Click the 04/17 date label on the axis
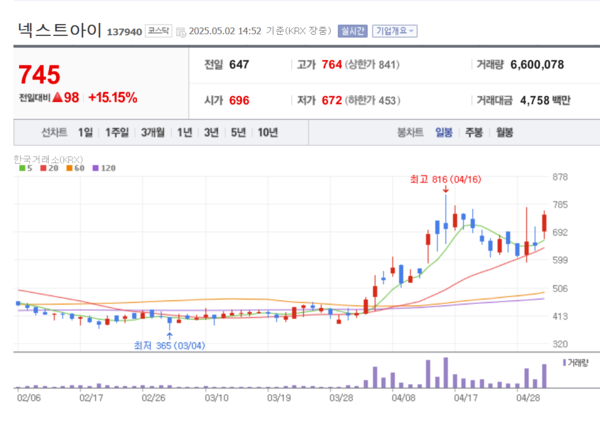Screen dimensions: 600x430 pos(465,398)
